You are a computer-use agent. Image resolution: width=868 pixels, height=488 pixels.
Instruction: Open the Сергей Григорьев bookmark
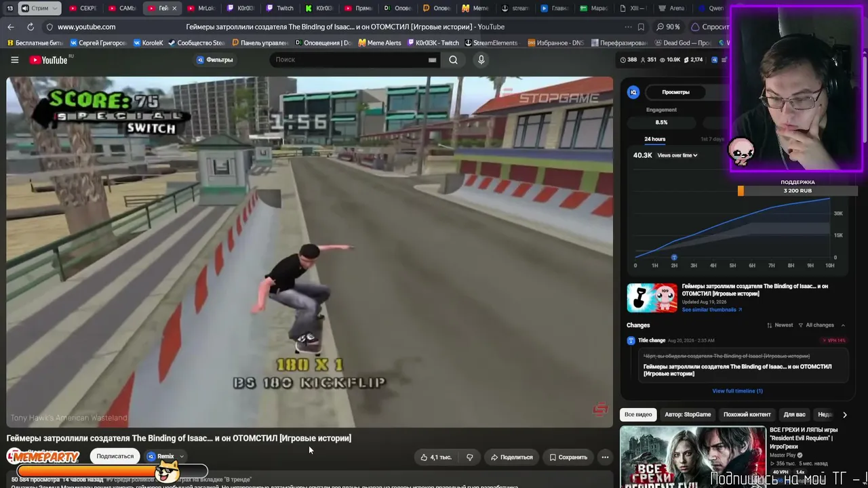point(98,43)
